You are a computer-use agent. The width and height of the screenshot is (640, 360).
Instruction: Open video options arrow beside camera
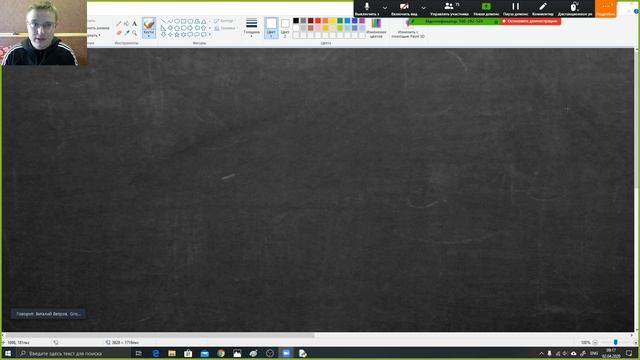tap(423, 7)
